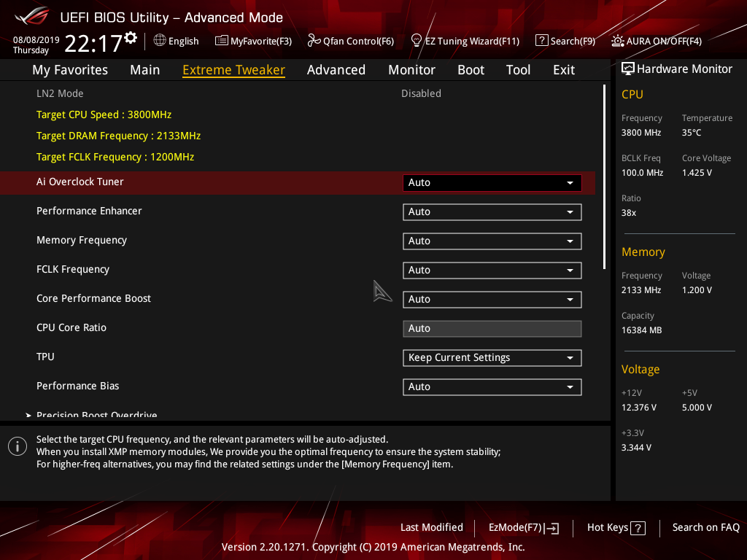Switch to the Boot tab
The height and width of the screenshot is (560, 747).
471,69
